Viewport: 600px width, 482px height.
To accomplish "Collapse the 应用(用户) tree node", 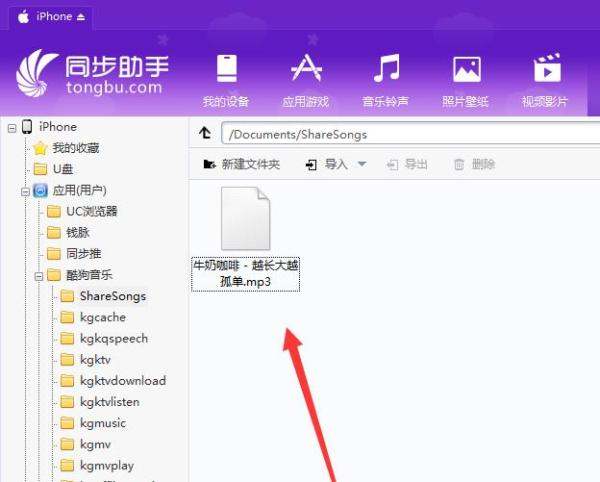I will pyautogui.click(x=23, y=190).
